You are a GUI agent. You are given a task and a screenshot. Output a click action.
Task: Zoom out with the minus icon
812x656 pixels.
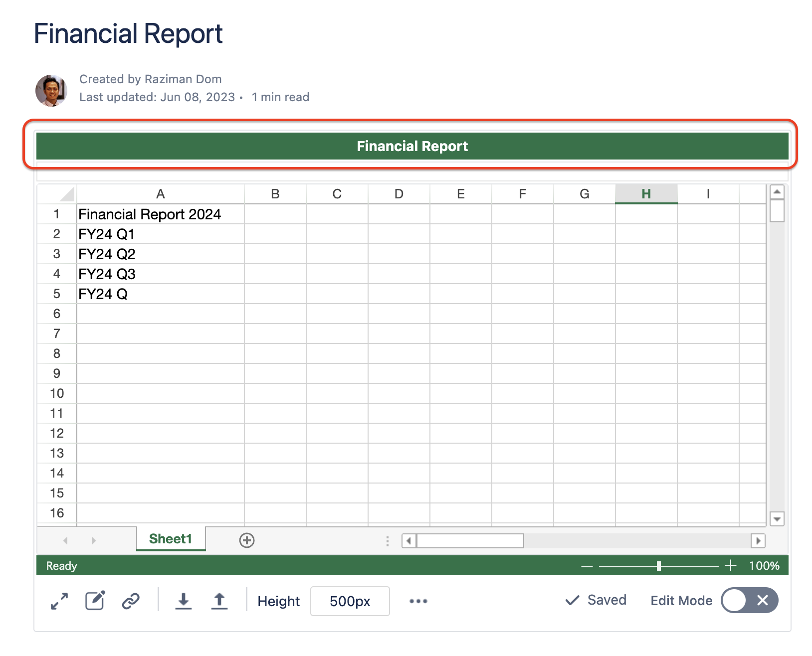[587, 566]
